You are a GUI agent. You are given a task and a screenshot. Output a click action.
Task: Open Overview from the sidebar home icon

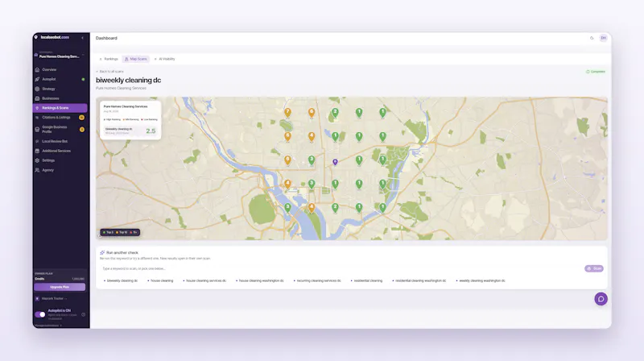[x=37, y=69]
